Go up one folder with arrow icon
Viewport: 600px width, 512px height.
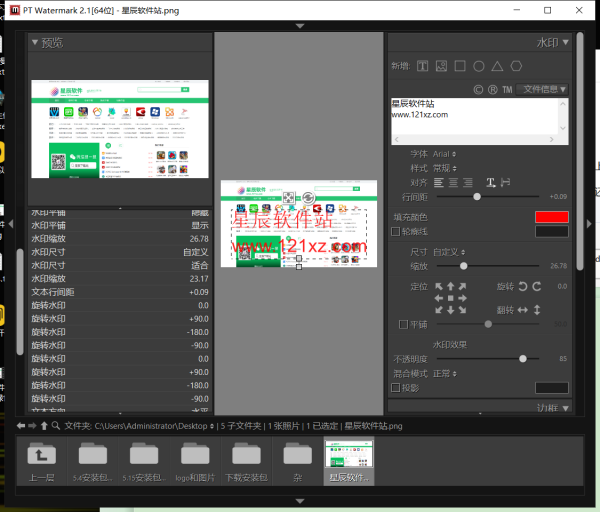[x=44, y=426]
